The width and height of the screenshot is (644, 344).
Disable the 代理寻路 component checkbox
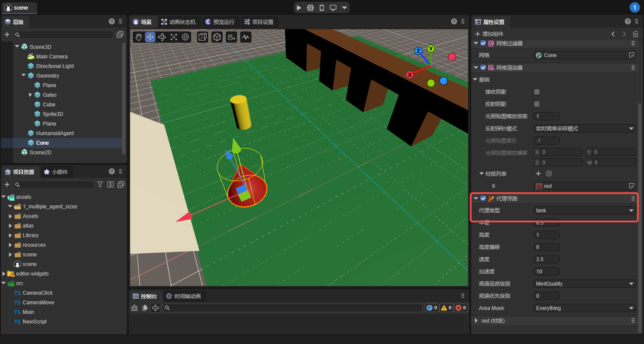click(483, 198)
